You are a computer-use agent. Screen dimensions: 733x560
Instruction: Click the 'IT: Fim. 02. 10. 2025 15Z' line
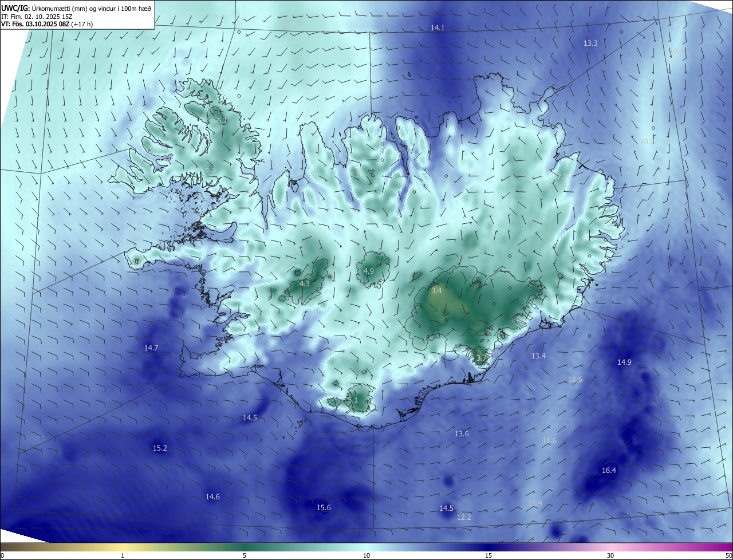tap(37, 16)
